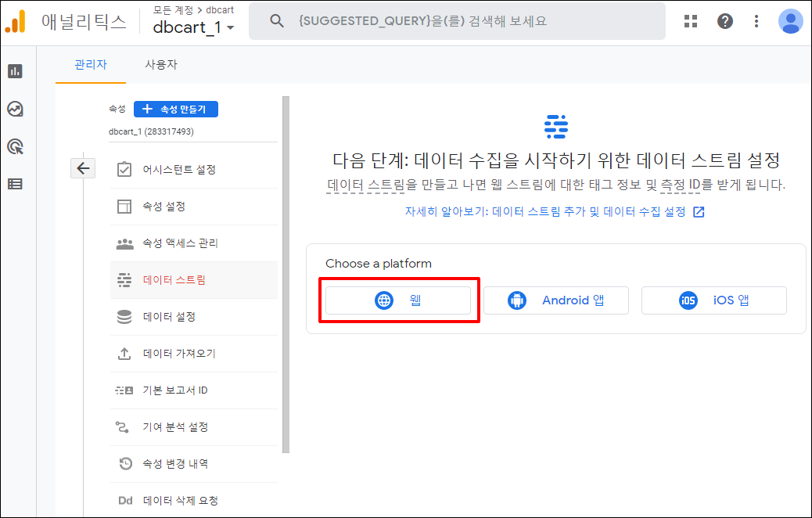Click the property column vertical scrollbar
812x518 pixels.
[x=286, y=274]
